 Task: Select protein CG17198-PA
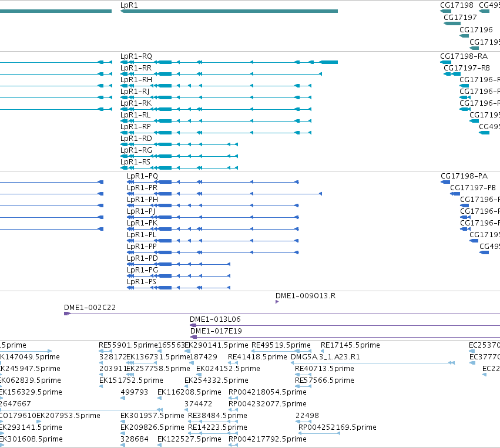coord(464,176)
